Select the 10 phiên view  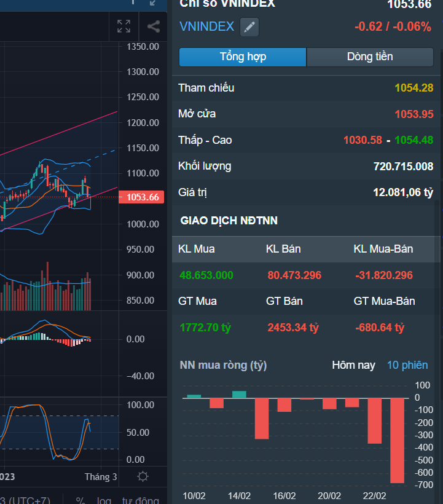(407, 365)
